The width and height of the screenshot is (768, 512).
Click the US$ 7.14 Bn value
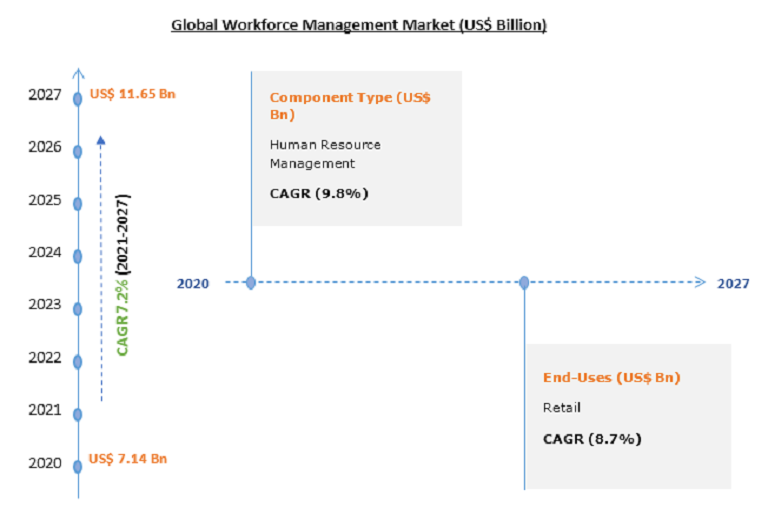point(128,459)
